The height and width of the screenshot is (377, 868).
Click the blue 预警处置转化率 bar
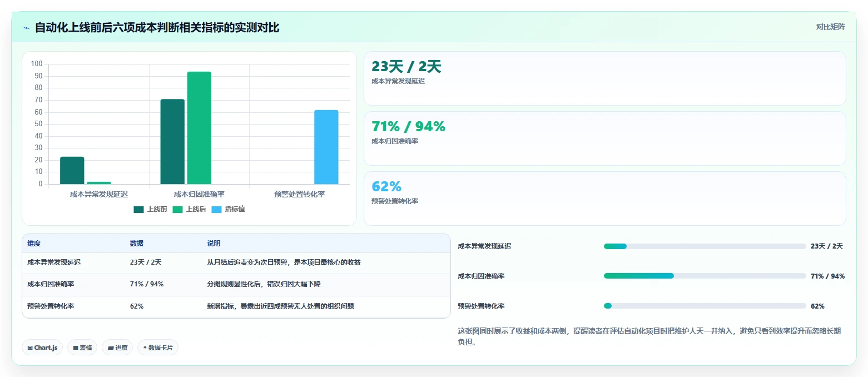[x=326, y=147]
